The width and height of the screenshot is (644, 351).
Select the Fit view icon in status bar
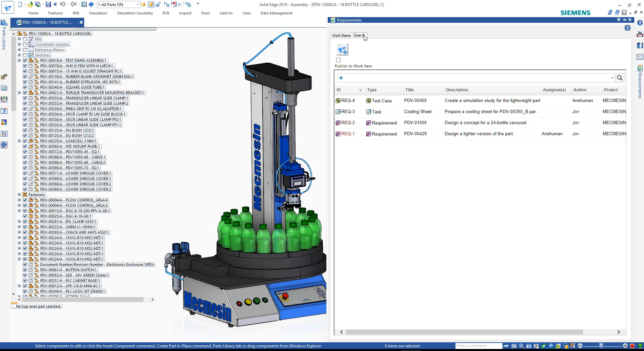coord(529,346)
